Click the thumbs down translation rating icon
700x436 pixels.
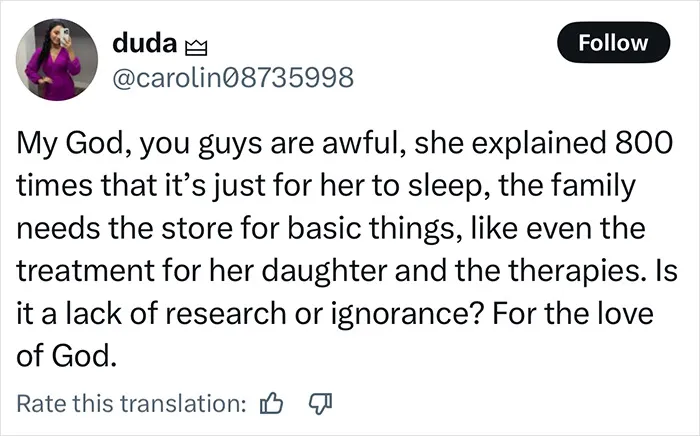pos(321,404)
